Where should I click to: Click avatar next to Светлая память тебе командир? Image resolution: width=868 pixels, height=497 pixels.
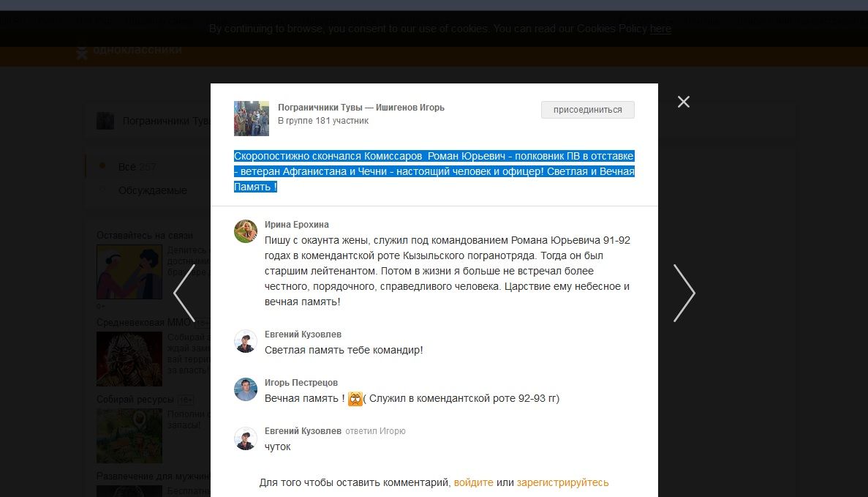pos(246,341)
